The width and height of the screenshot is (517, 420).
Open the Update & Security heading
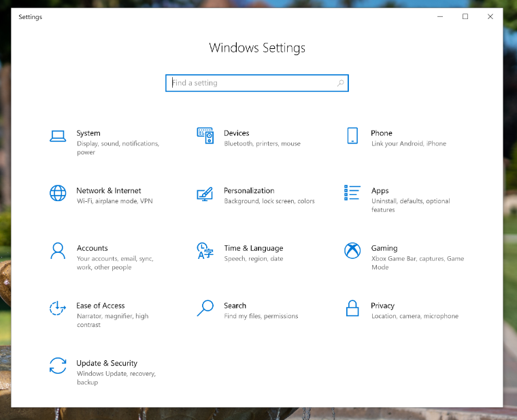click(107, 364)
